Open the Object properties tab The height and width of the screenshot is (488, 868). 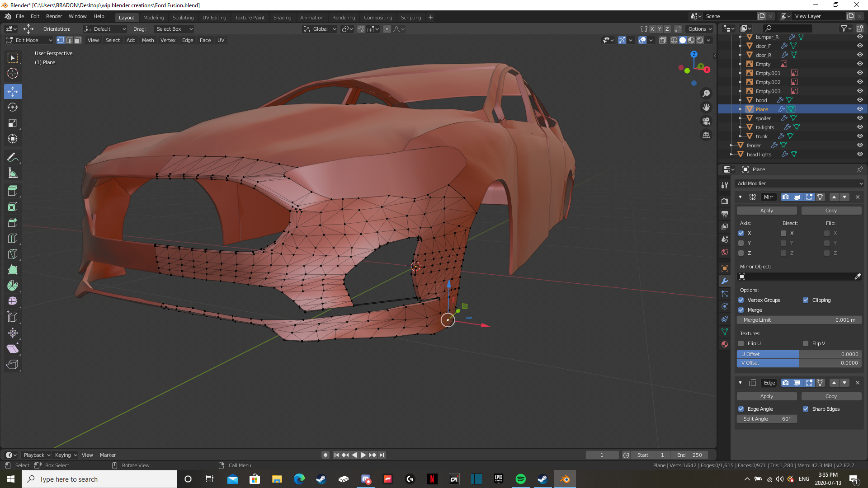[x=725, y=268]
